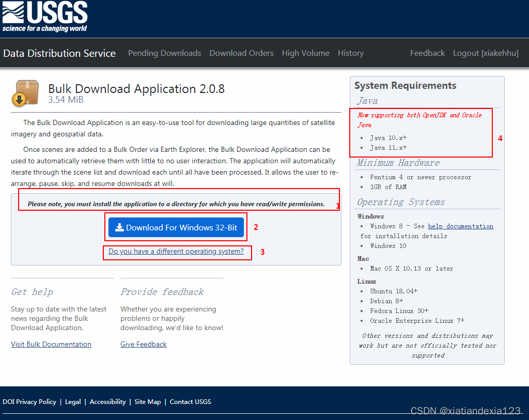Screen dimensions: 529x420
Task: Open the Legal footer link
Action: point(73,402)
